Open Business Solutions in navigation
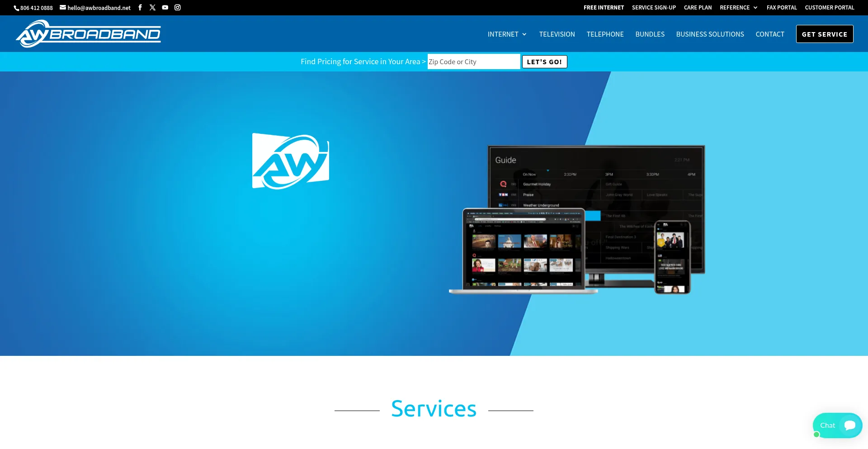 click(710, 34)
